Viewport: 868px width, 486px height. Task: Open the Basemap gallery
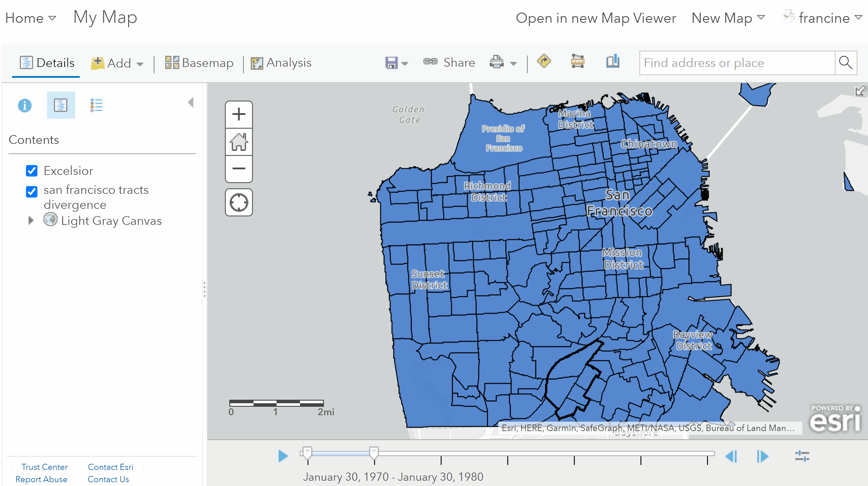[x=199, y=63]
